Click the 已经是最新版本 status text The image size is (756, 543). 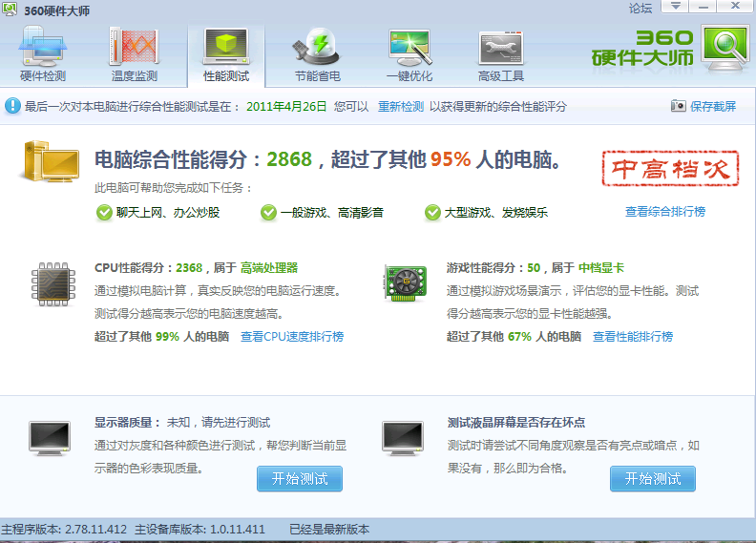coord(329,530)
